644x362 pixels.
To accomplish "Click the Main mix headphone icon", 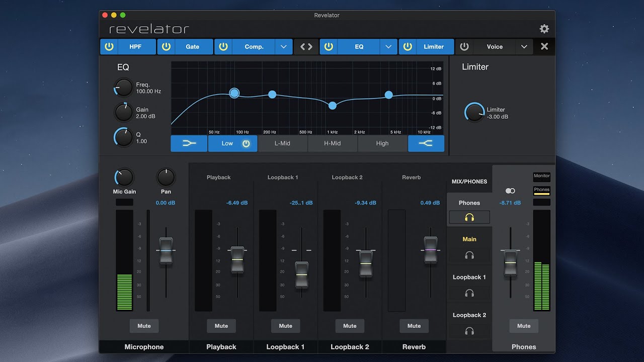I will [x=469, y=255].
